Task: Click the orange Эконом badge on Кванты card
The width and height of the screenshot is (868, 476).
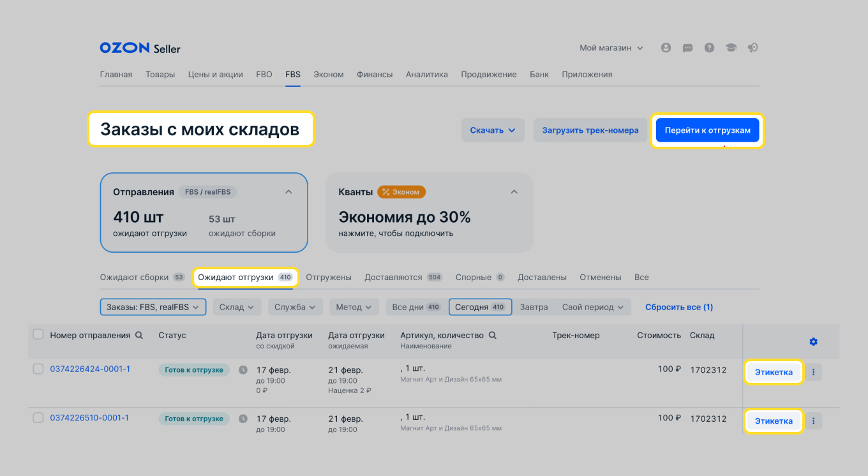Action: click(x=401, y=191)
